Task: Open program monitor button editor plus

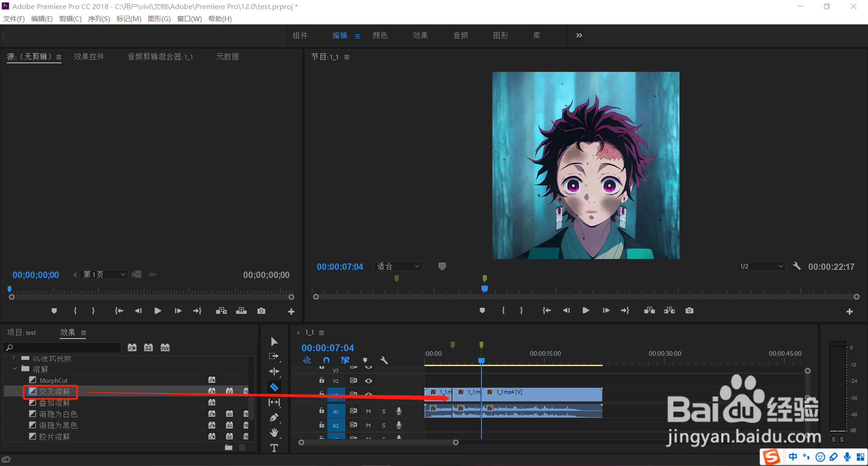Action: 849,311
